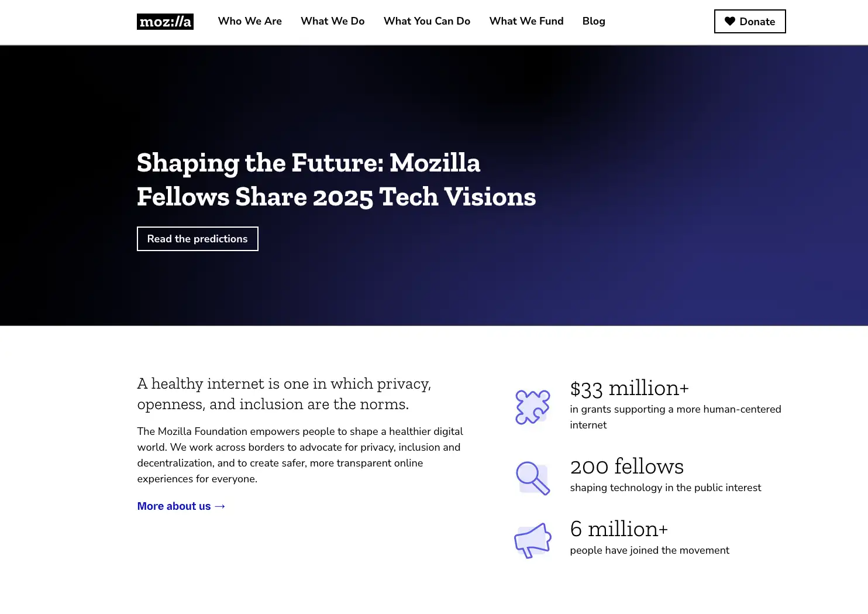Open the What We Fund menu
868x614 pixels.
coord(526,21)
